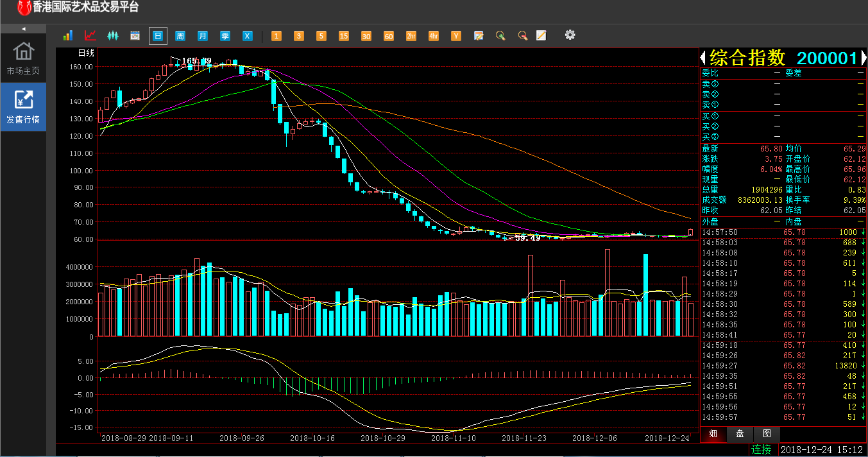Open the bar chart ranking icon

click(x=68, y=36)
